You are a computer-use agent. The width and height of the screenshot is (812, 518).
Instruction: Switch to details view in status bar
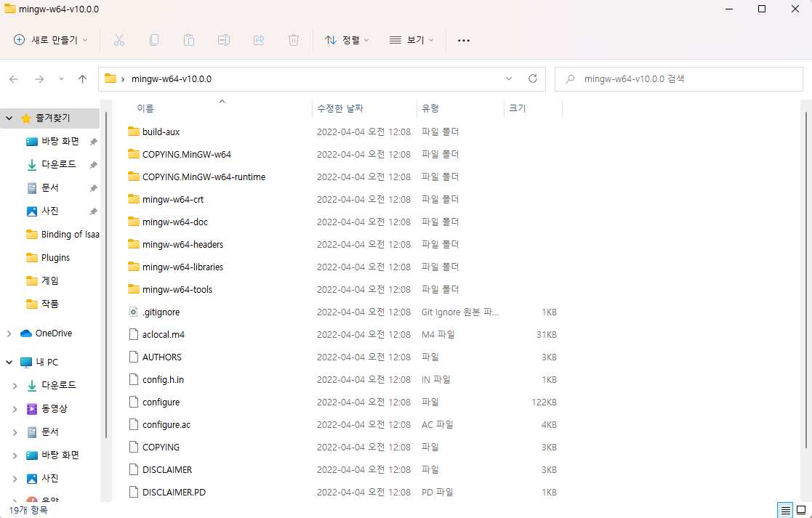click(x=786, y=510)
